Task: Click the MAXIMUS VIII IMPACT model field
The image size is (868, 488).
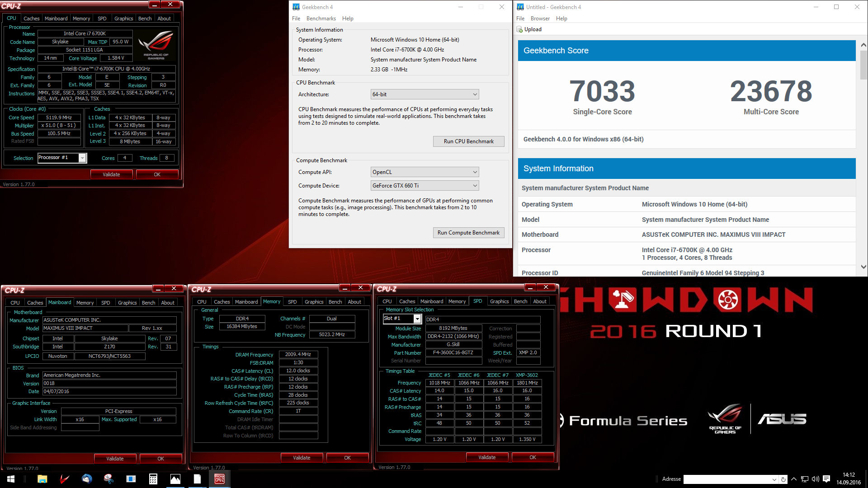Action: [x=85, y=328]
